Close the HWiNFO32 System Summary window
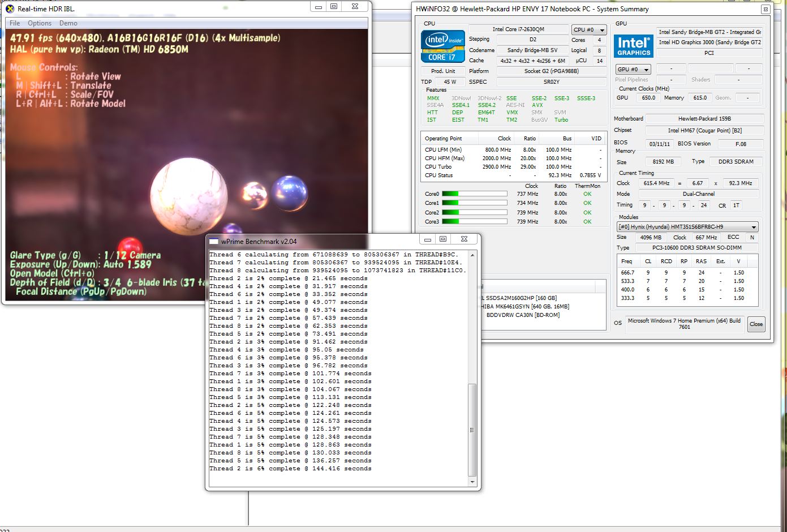 pyautogui.click(x=766, y=9)
